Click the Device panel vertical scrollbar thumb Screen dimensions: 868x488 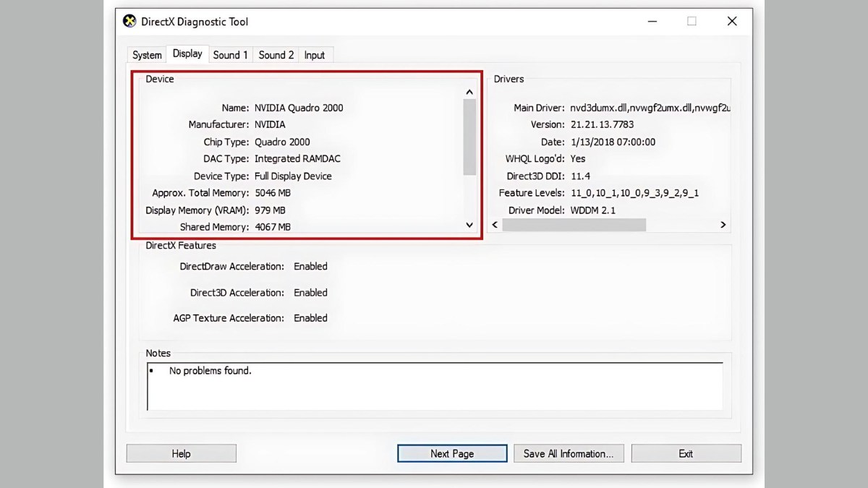(469, 137)
